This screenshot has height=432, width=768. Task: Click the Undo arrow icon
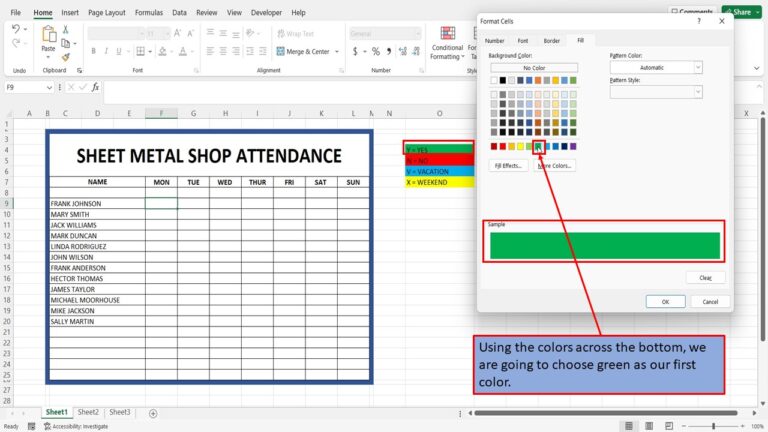point(16,29)
